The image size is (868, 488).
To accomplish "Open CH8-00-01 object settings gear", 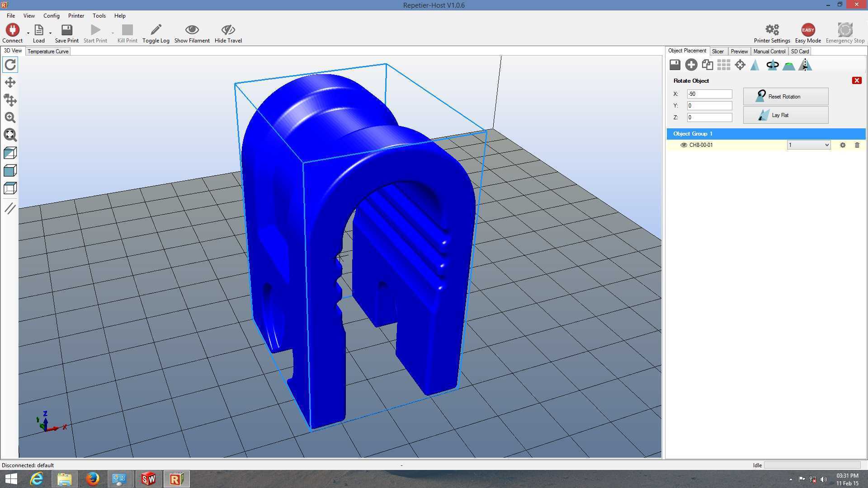I will click(843, 145).
